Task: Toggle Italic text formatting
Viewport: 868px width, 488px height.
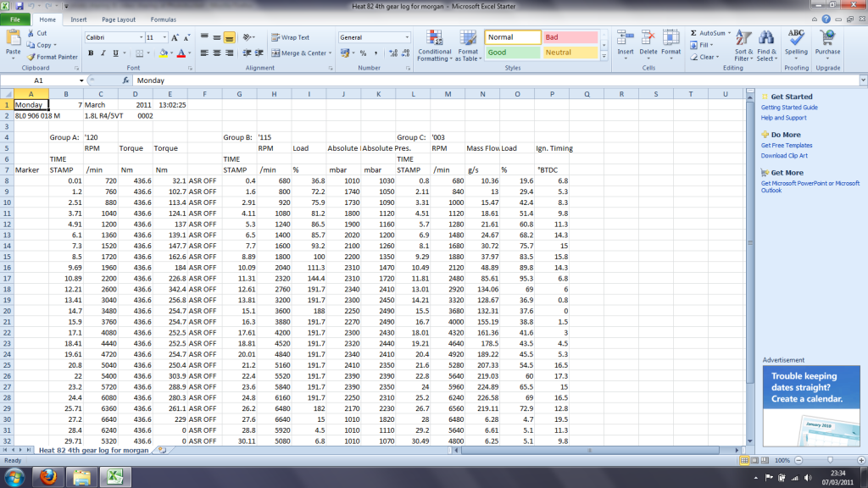Action: tap(103, 53)
